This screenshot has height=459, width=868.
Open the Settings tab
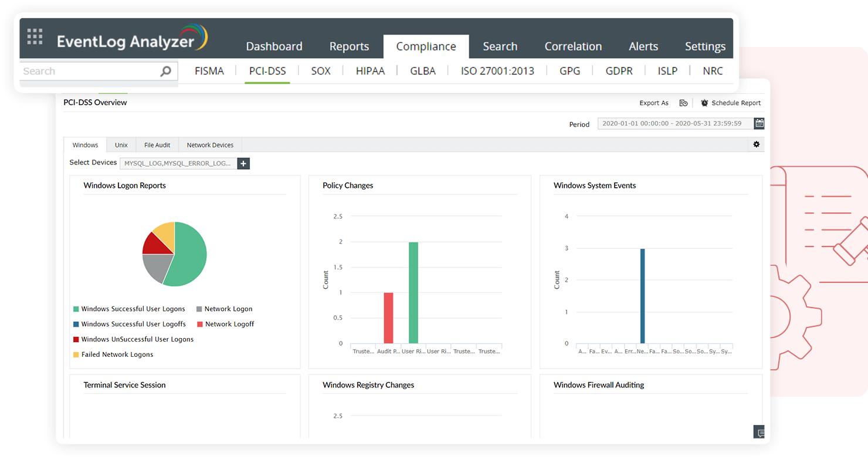click(705, 46)
